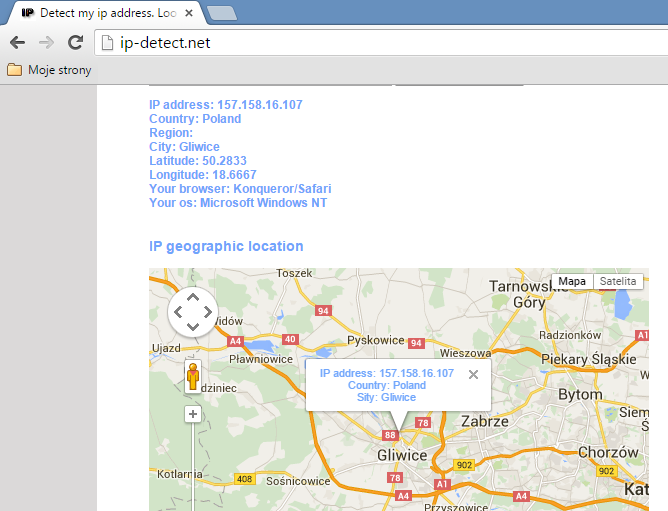Pan the map down
Screen dimensions: 668x511
point(193,327)
